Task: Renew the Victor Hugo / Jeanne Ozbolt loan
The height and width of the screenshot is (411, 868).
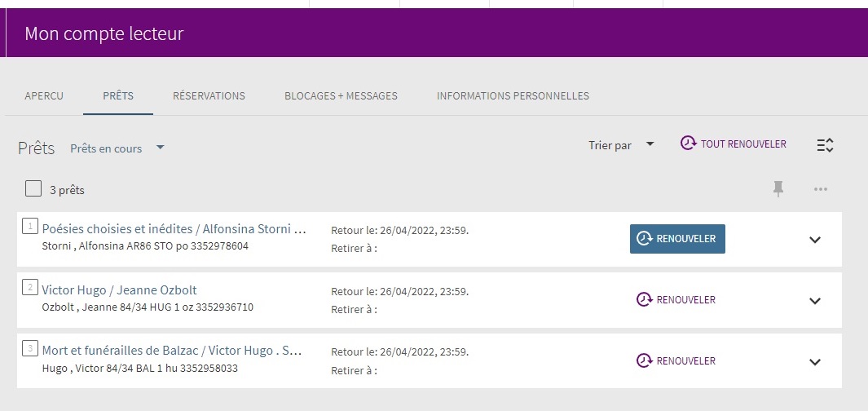Action: coord(676,299)
